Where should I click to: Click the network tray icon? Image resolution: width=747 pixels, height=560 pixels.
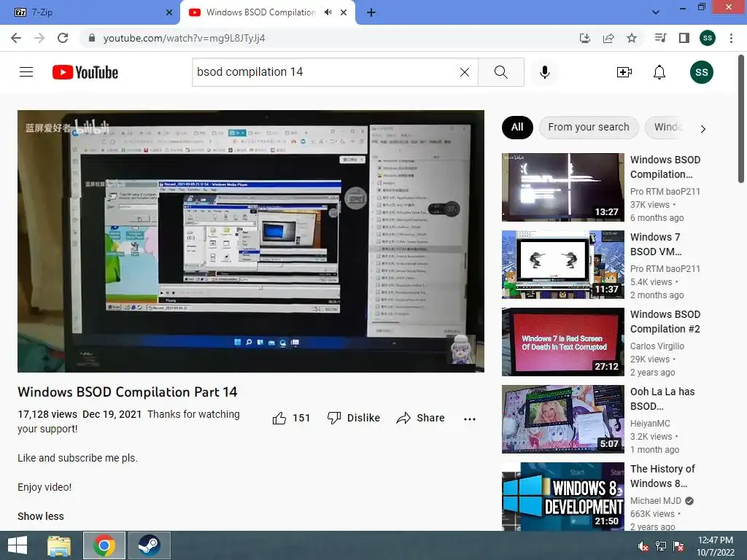point(661,546)
